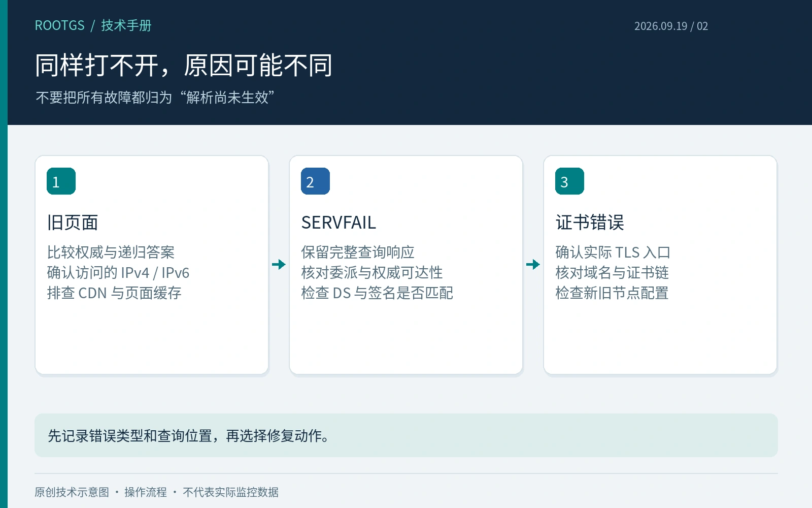Click the footer text 操作流程
Image resolution: width=812 pixels, height=508 pixels.
[x=146, y=492]
